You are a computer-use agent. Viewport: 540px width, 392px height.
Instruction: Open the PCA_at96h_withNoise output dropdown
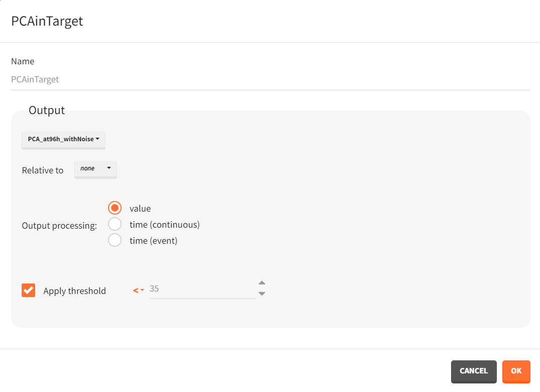[63, 139]
